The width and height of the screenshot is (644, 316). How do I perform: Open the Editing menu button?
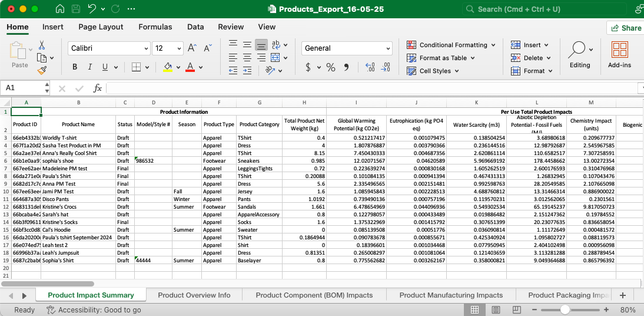pyautogui.click(x=580, y=55)
